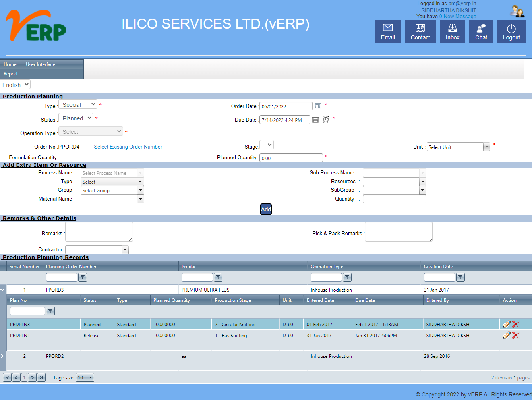
Task: Open the Select Unit combo box
Action: point(458,147)
